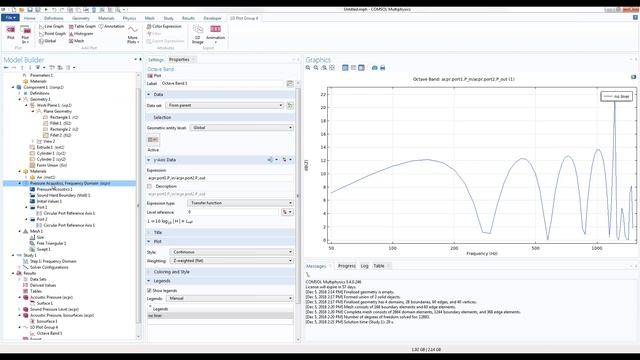Image resolution: width=640 pixels, height=360 pixels.
Task: Click the Model Builder vertical scrollbar
Action: coord(139,206)
